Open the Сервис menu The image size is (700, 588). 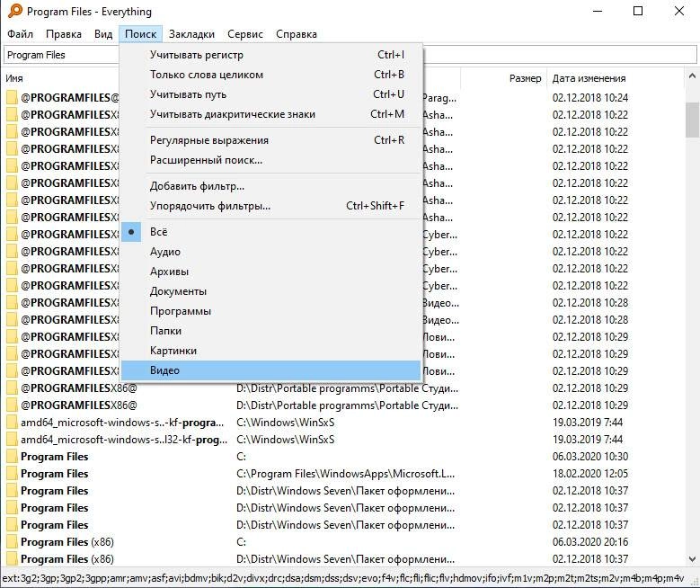[x=245, y=34]
